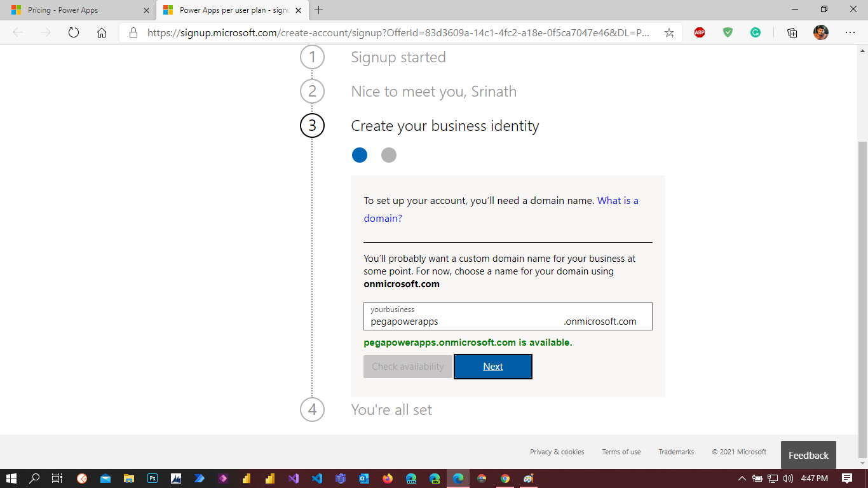Launch Photoshop from the taskbar
This screenshot has height=488, width=868.
(x=153, y=478)
